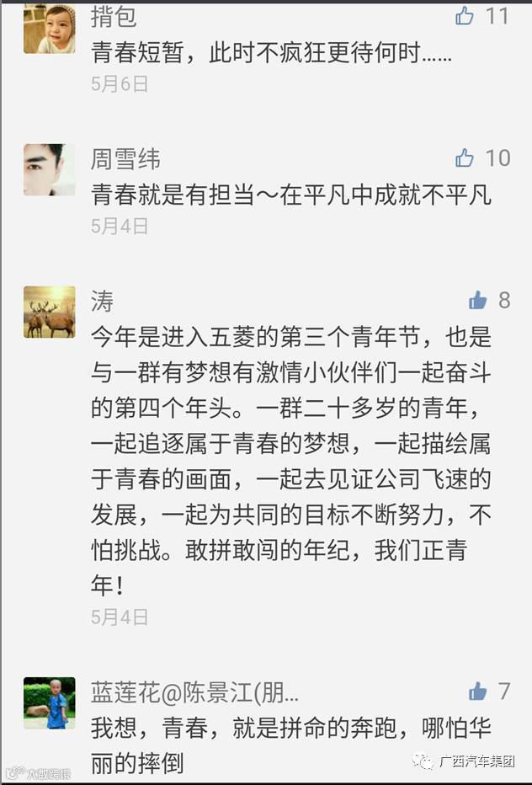Open 蓝莲花's child photo avatar
This screenshot has width=532, height=785.
click(50, 703)
